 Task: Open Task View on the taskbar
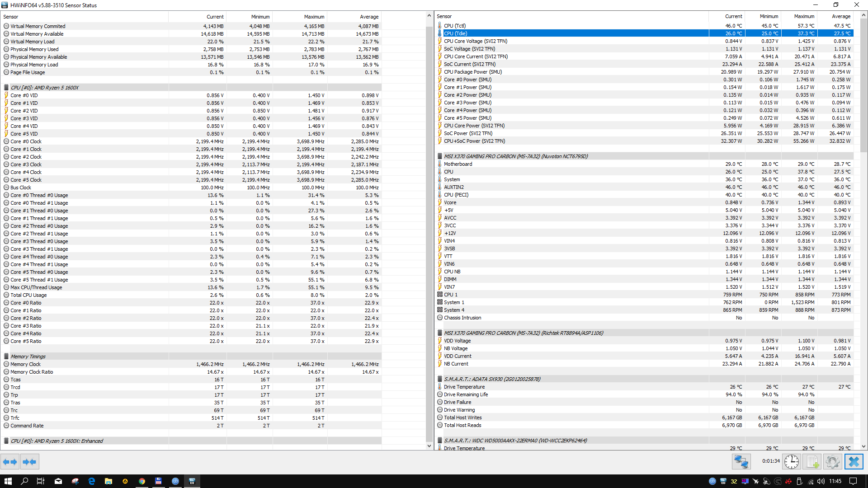41,481
